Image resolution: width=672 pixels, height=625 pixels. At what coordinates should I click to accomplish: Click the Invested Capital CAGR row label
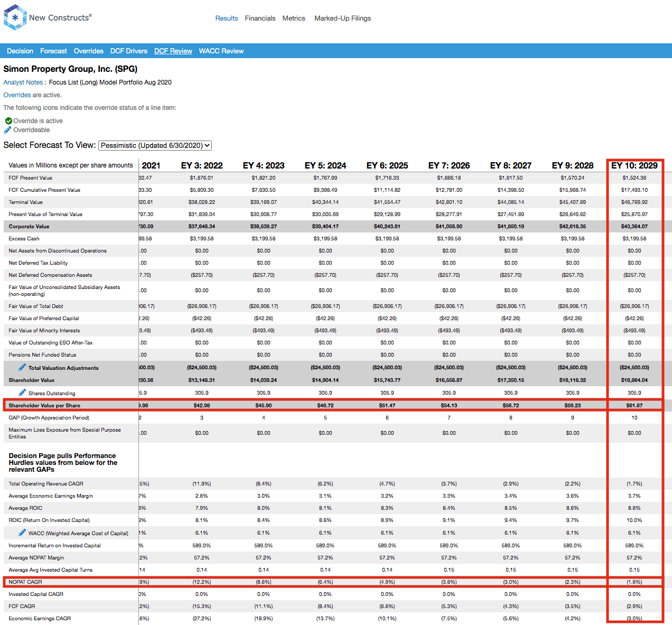[x=36, y=594]
